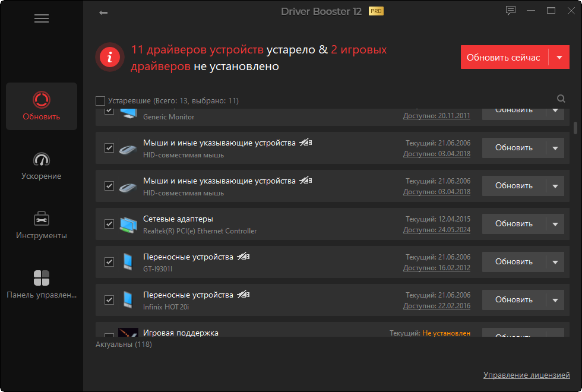
Task: Uncheck the Realtek Ethernet Controller checkbox
Action: 109,224
